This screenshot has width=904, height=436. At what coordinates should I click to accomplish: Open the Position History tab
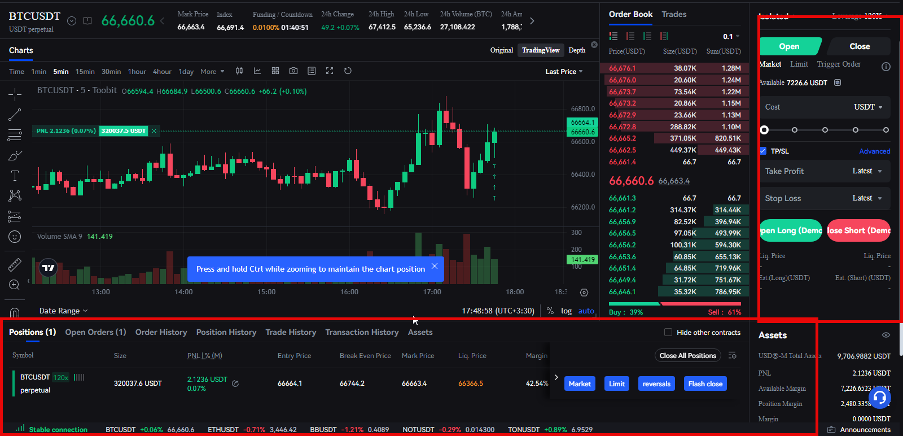226,332
